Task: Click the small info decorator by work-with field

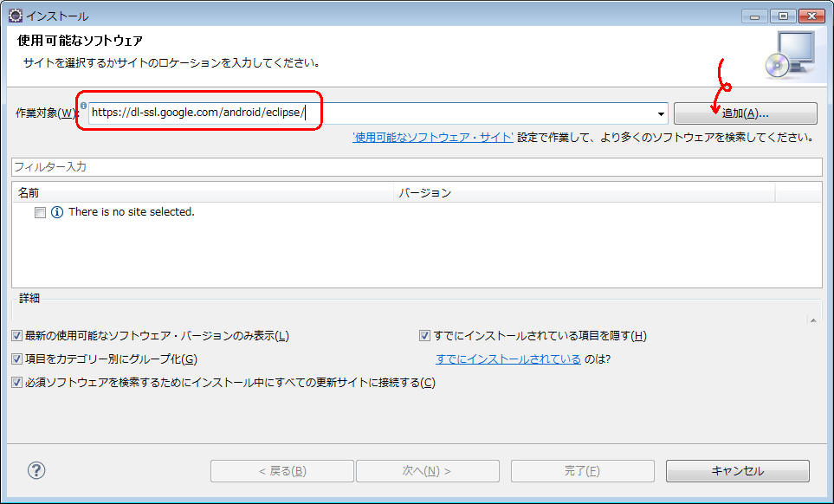Action: [x=84, y=106]
